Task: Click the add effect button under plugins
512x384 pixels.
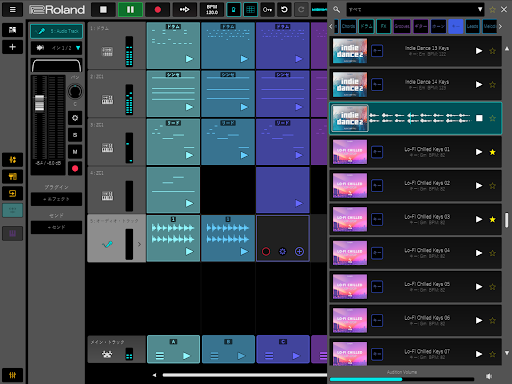Action: click(56, 199)
